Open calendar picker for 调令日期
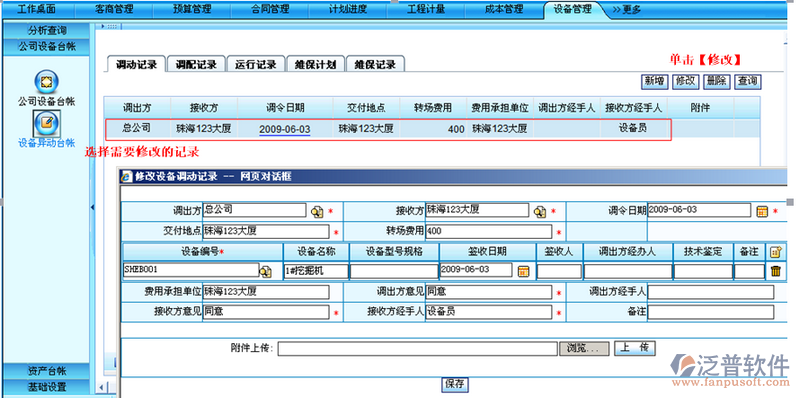The width and height of the screenshot is (800, 398). [762, 211]
